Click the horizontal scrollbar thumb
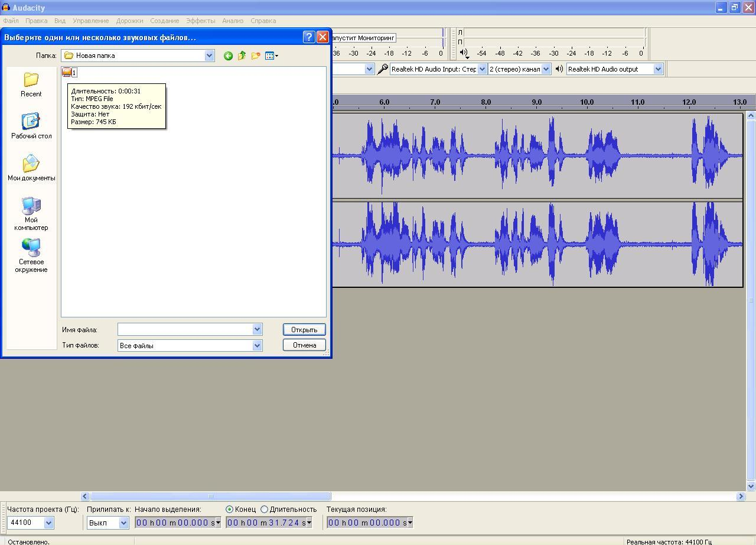756x545 pixels. tap(210, 497)
